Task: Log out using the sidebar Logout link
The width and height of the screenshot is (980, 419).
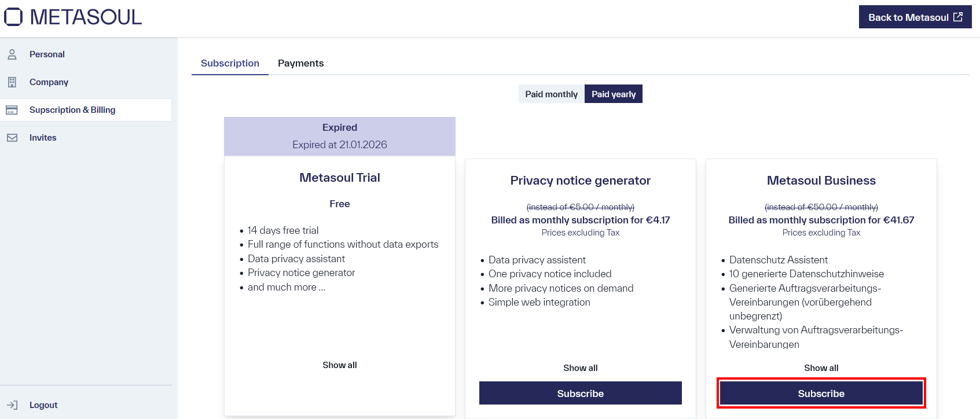Action: tap(43, 405)
